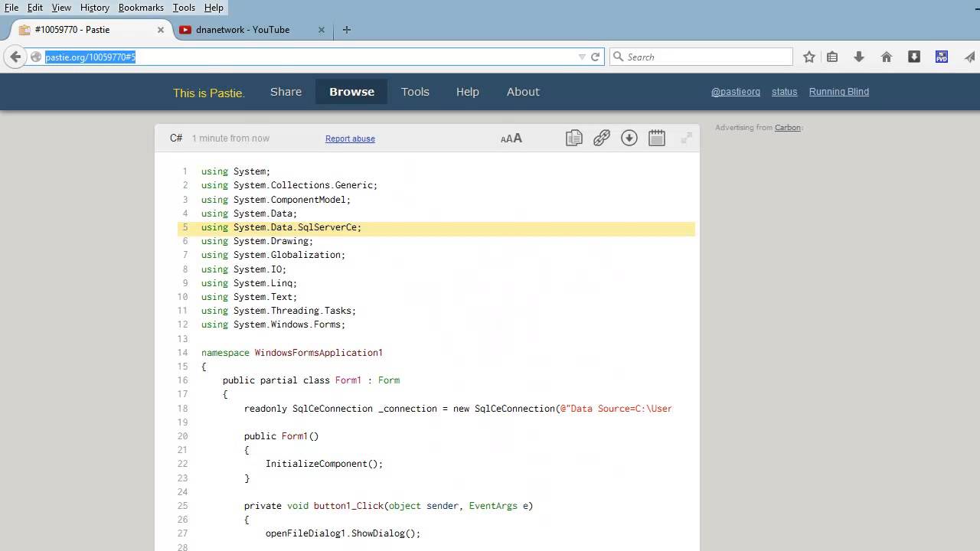The height and width of the screenshot is (551, 980).
Task: Download the paste with circled arrow icon
Action: [x=629, y=138]
